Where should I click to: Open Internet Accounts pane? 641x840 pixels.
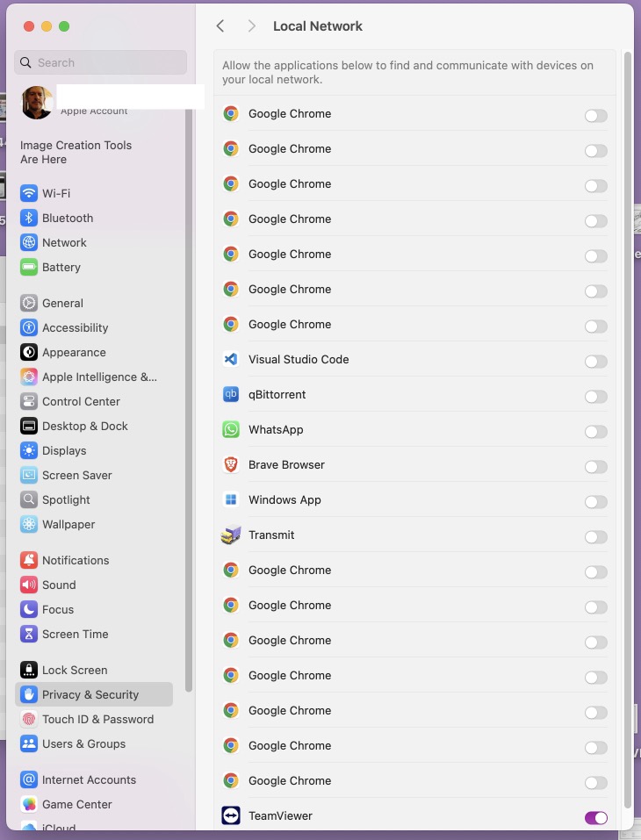(x=94, y=780)
